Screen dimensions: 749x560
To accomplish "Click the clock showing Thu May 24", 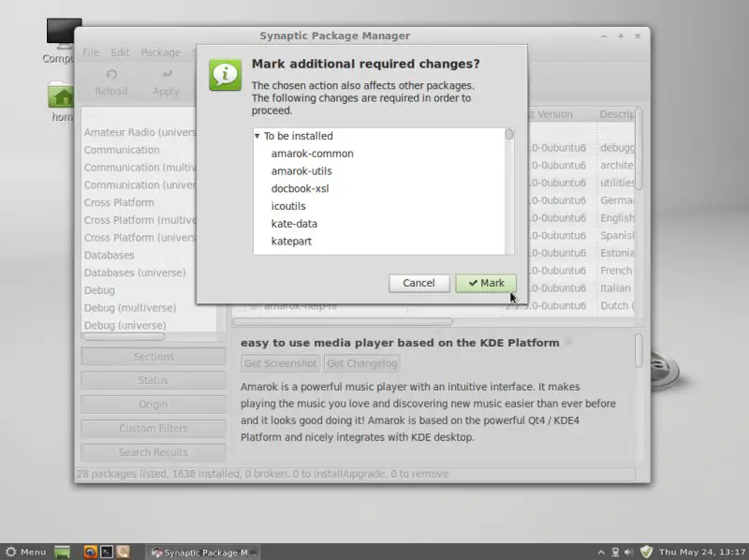I will click(702, 553).
